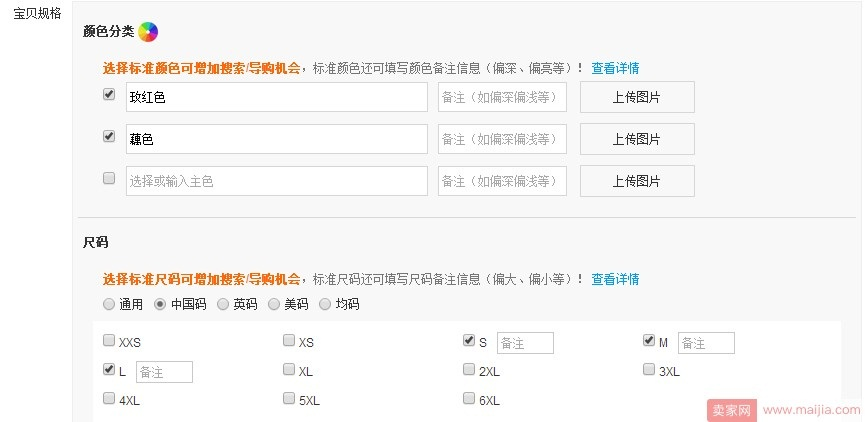Select the 美码 size radio button
Image resolution: width=867 pixels, height=422 pixels.
point(274,304)
